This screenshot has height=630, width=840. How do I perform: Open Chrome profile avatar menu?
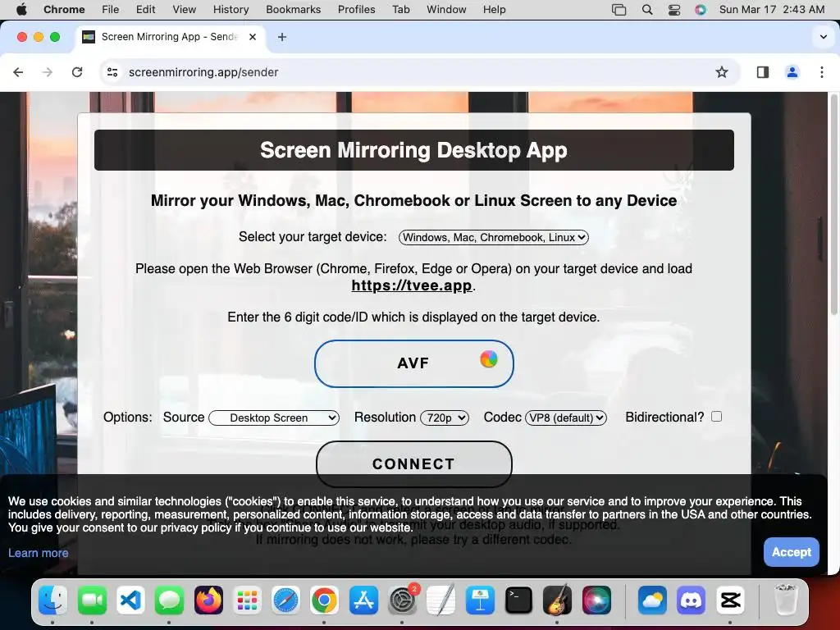792,72
